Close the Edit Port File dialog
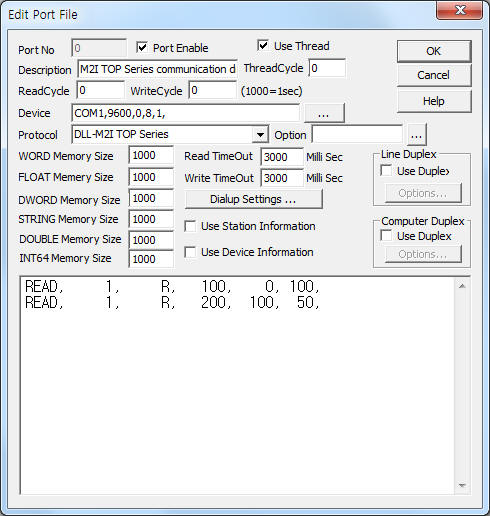The width and height of the screenshot is (490, 516). click(460, 10)
